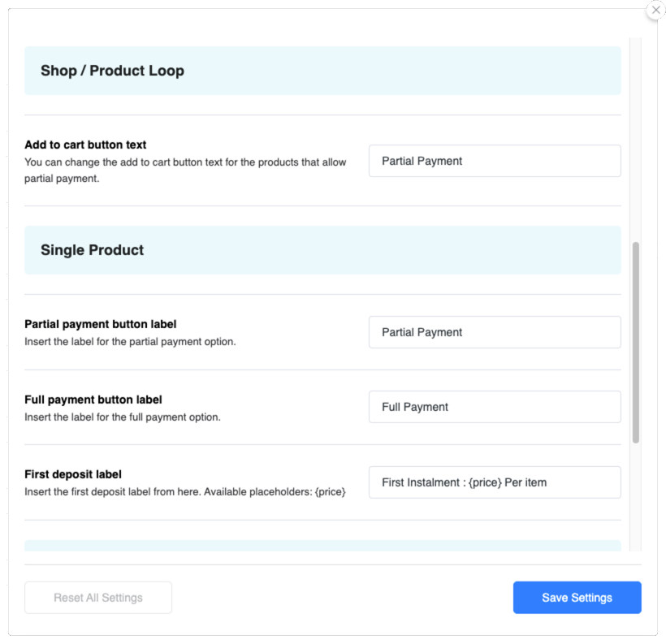Click the 'Full payment button label' title
This screenshot has width=666, height=644.
93,400
